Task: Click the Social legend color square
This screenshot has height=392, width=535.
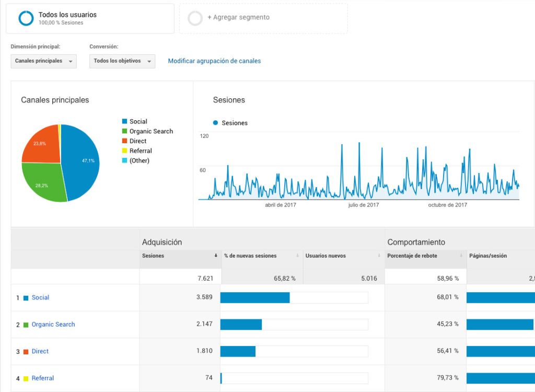Action: 124,121
